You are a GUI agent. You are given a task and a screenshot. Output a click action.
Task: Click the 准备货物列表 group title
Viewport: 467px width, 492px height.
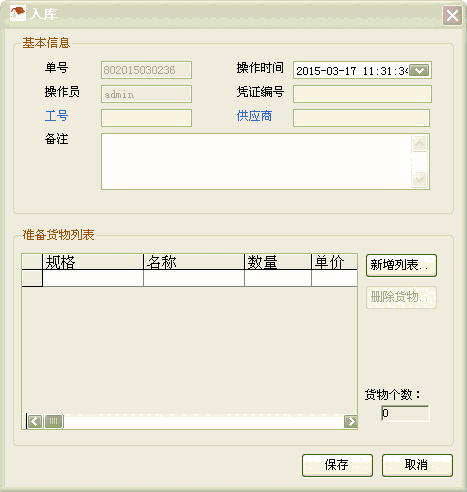point(58,235)
